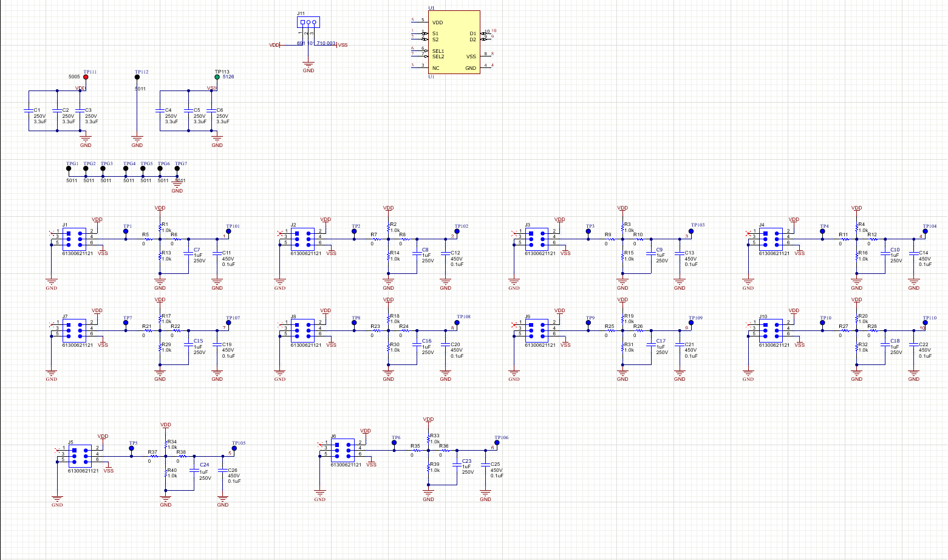Click the TPG4 ground test point
The width and height of the screenshot is (948, 560).
point(126,169)
